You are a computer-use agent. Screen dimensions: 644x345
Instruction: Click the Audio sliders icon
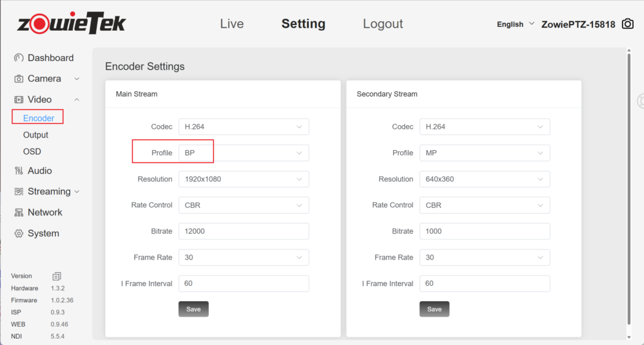18,171
